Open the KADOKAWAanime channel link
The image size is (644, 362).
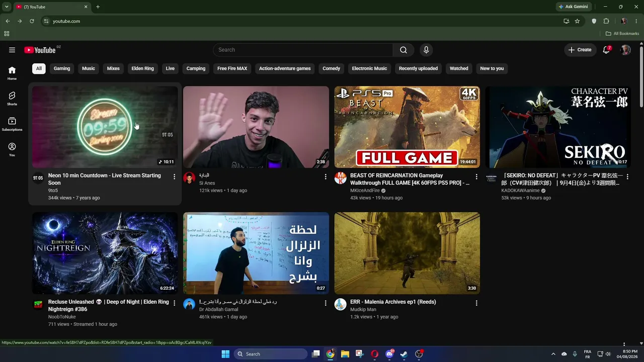coord(520,191)
